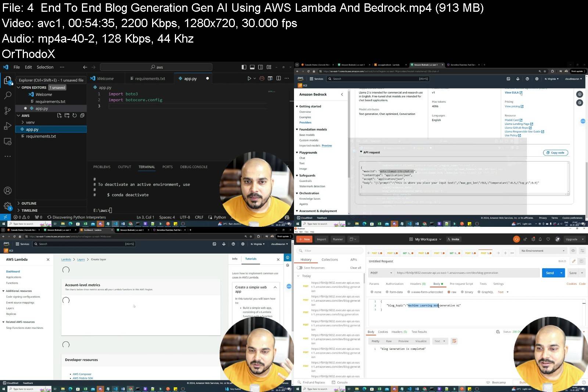Open the DEBUG CONSOLE panel tab
588x392 pixels.
point(194,167)
